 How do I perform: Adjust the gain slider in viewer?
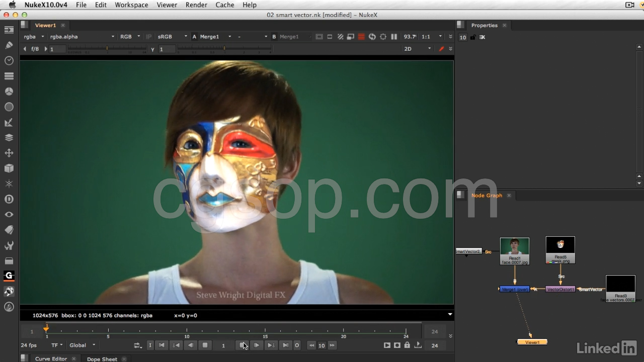pyautogui.click(x=107, y=49)
